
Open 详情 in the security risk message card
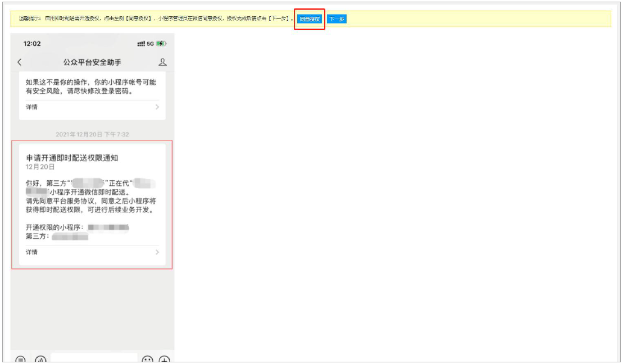(x=32, y=107)
